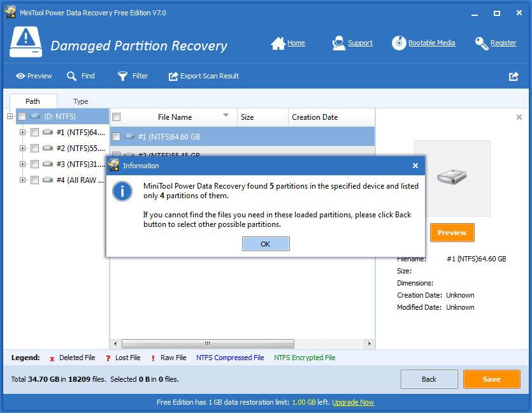
Task: Select the (D: NTFS) tree label
Action: pos(60,117)
